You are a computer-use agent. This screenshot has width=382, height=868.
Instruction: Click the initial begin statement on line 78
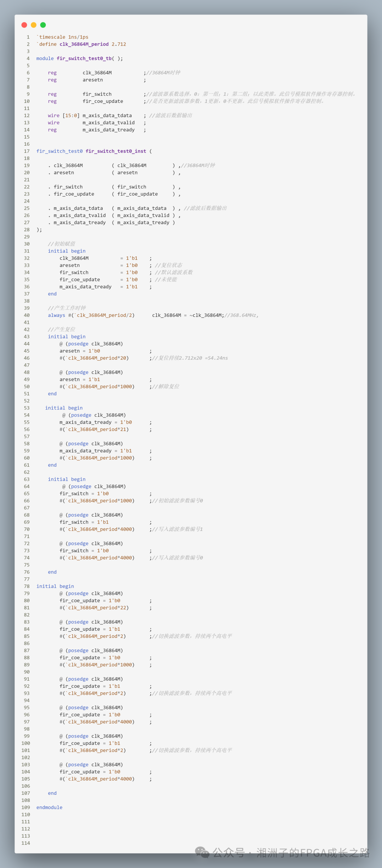pyautogui.click(x=55, y=586)
